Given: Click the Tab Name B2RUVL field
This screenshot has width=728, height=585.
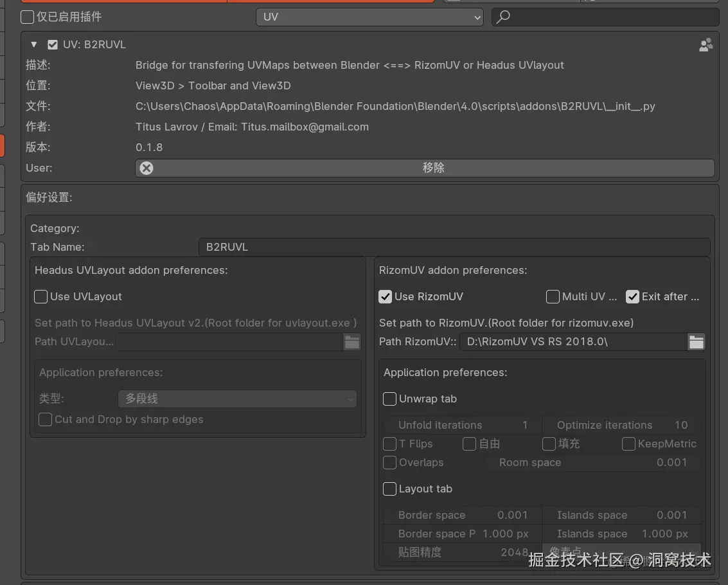Looking at the screenshot, I should pos(454,248).
